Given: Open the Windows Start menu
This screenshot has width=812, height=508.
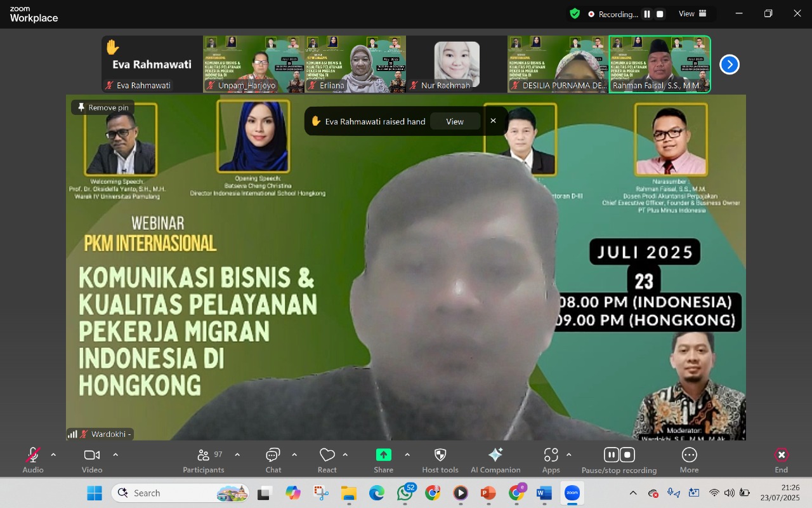Looking at the screenshot, I should (x=94, y=493).
